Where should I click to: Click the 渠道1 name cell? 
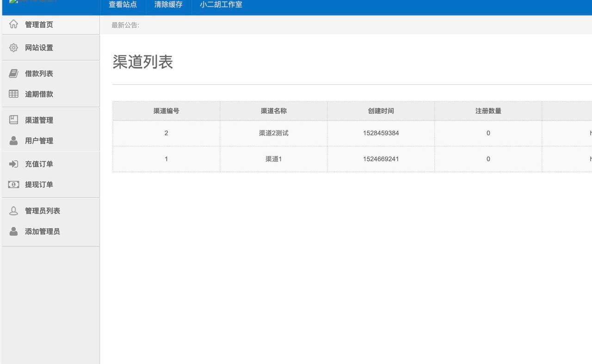[273, 159]
